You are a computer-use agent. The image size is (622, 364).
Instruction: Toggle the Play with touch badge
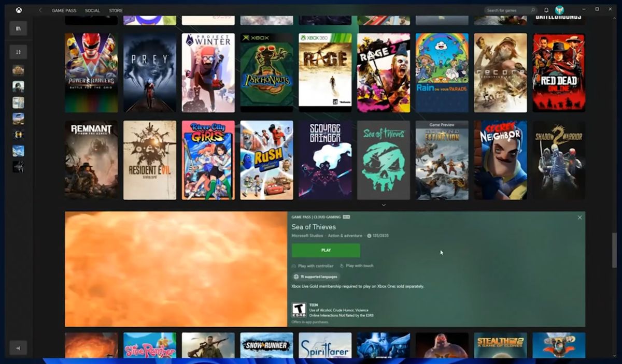[x=358, y=266]
